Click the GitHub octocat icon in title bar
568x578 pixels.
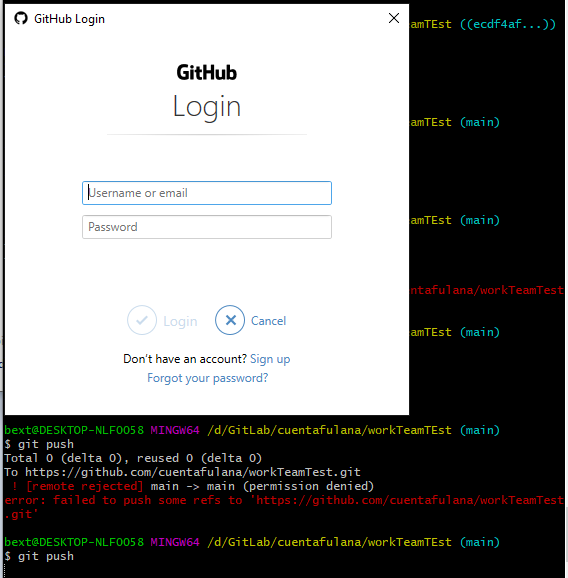coord(21,18)
